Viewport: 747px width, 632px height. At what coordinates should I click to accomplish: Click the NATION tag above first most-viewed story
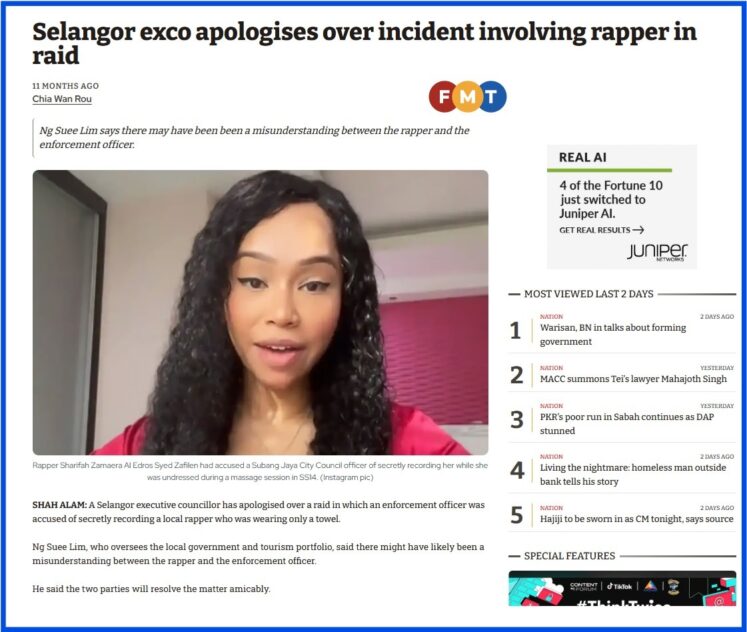tap(551, 317)
